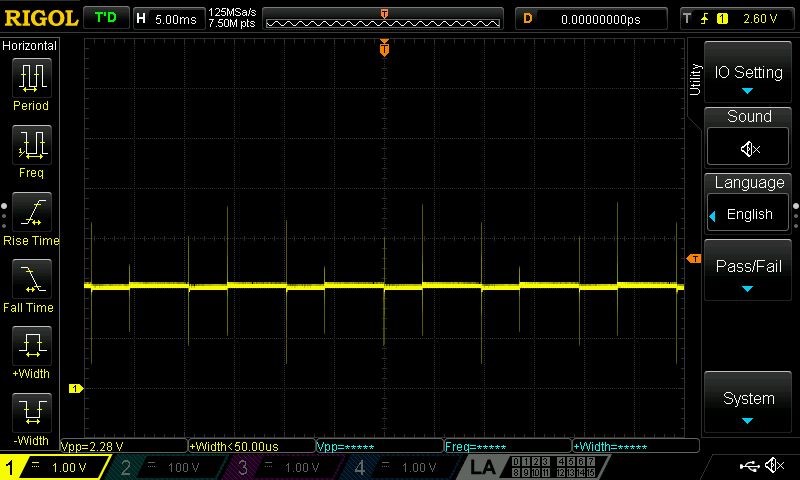Click the muted speaker icon in status bar
The width and height of the screenshot is (800, 480).
point(774,465)
